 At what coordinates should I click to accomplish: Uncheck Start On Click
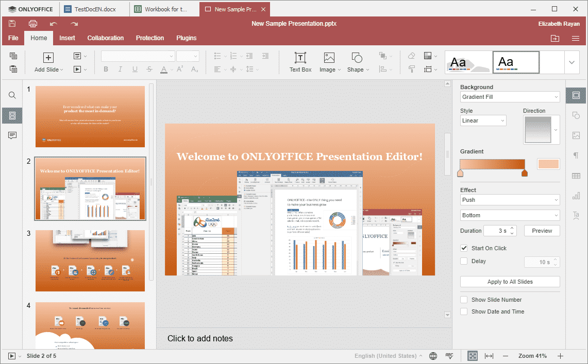coord(464,248)
